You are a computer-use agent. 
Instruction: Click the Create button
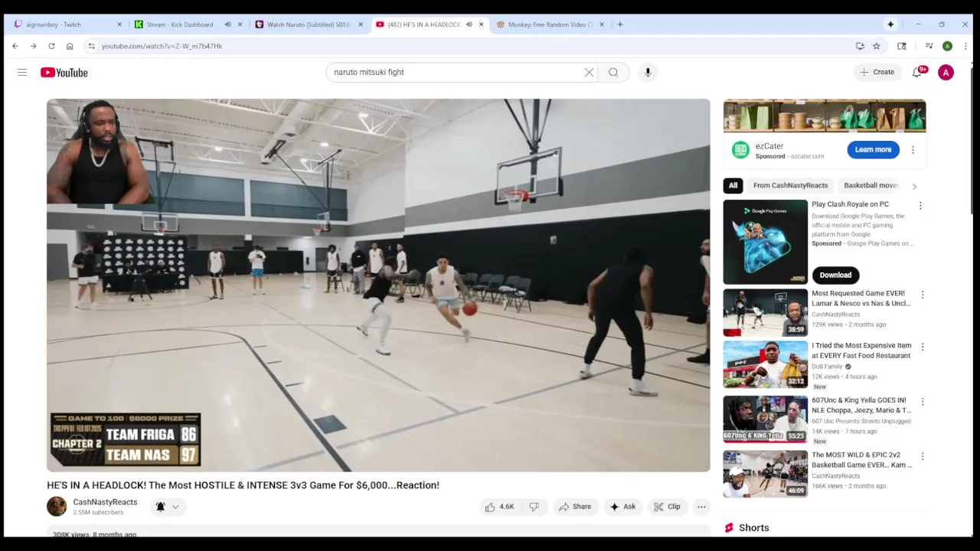(x=877, y=72)
